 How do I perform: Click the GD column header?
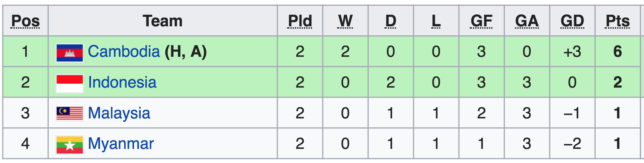tap(572, 21)
